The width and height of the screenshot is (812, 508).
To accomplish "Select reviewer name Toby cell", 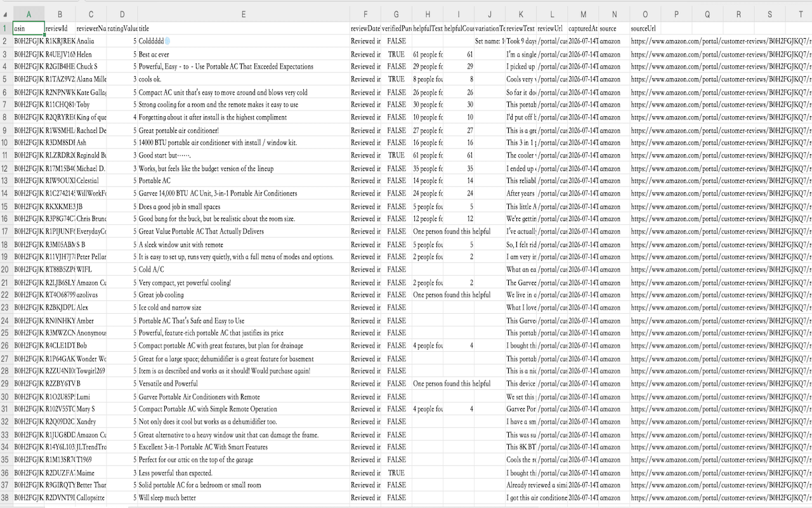I will click(91, 105).
